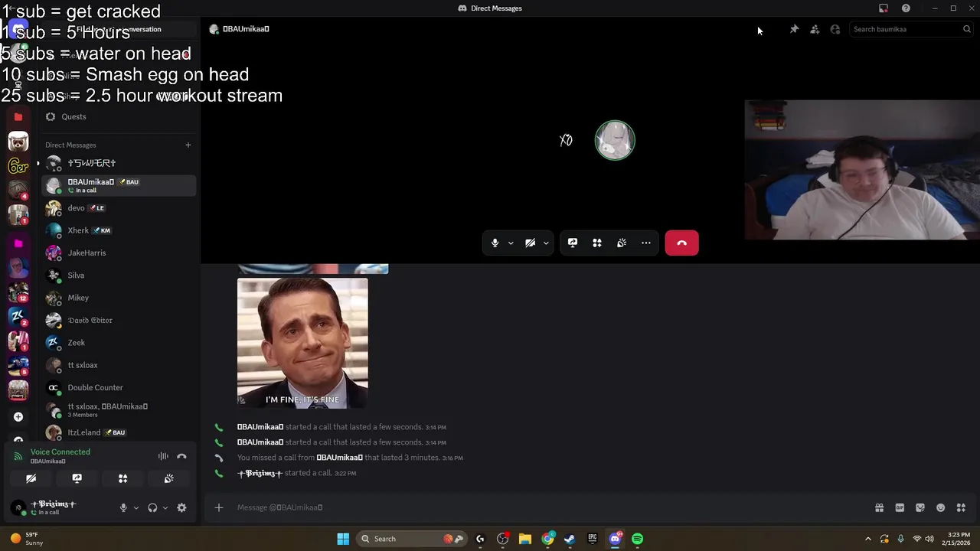
Task: Open the Zer server icon in sidebar
Action: click(x=18, y=166)
